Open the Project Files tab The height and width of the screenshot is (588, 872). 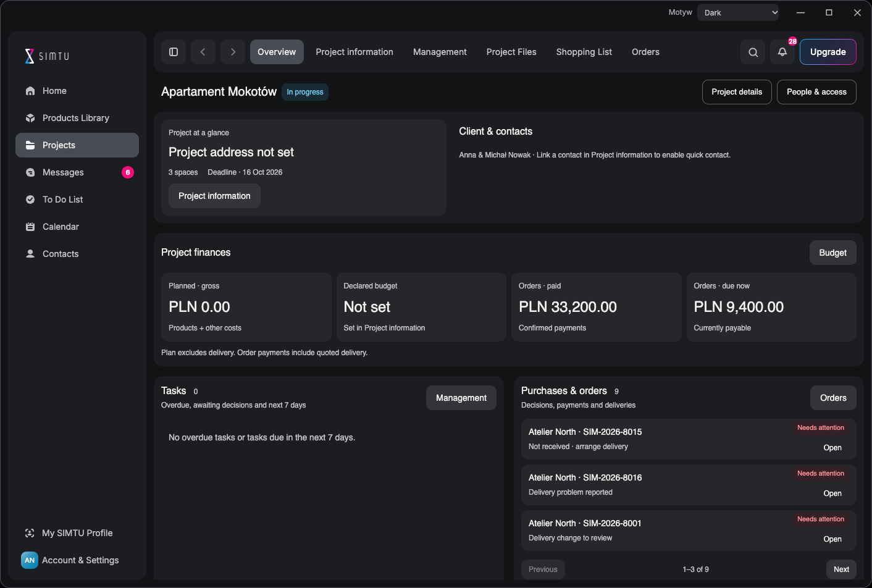pos(511,52)
